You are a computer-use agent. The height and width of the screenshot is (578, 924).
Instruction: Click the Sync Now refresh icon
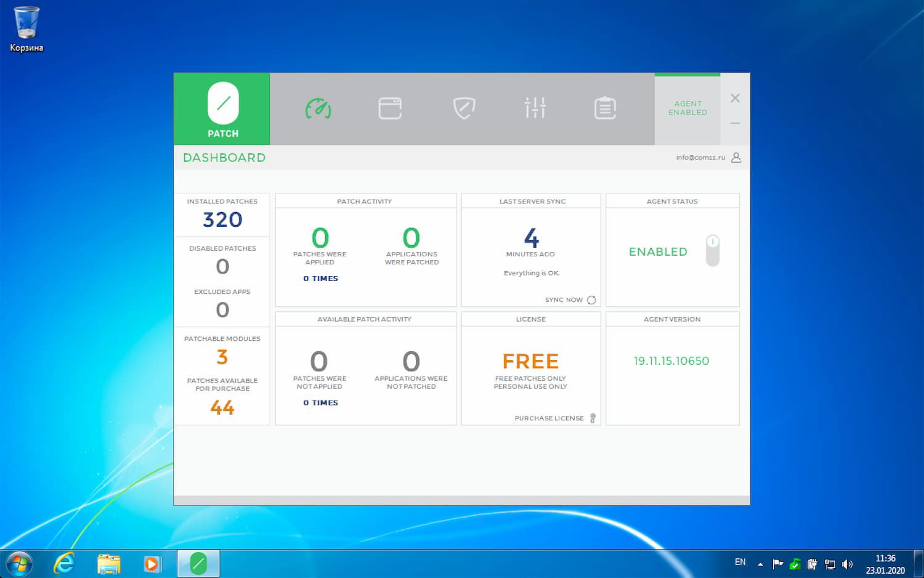(591, 300)
